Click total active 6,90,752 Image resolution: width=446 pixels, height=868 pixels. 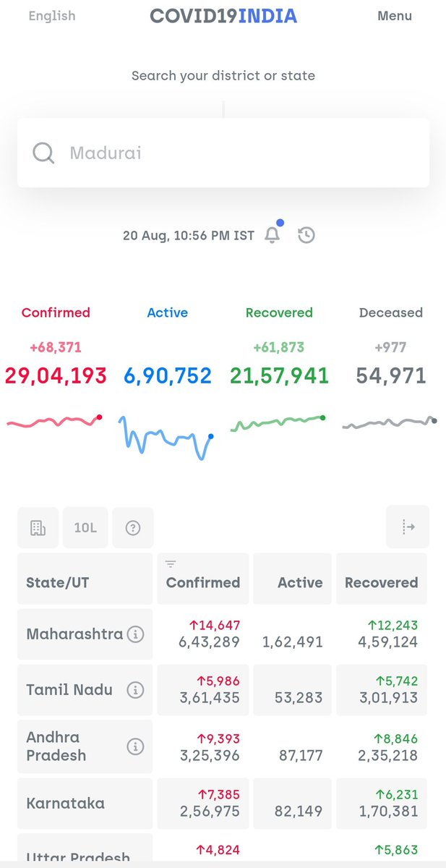click(167, 375)
